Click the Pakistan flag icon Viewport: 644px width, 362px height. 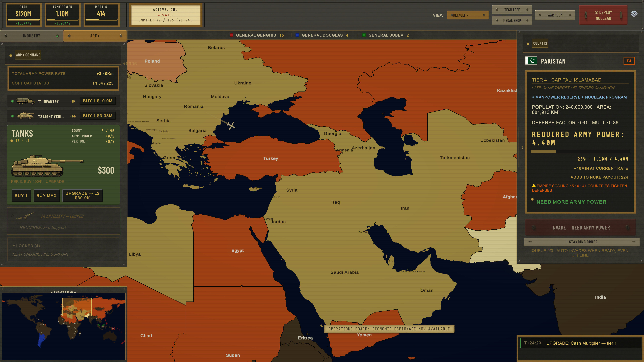(x=531, y=61)
